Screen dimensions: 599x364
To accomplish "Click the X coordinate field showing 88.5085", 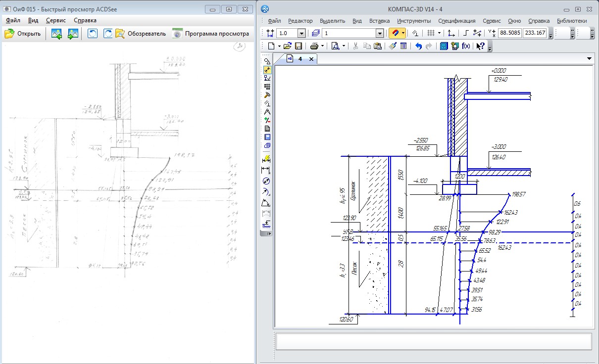I will tap(509, 33).
